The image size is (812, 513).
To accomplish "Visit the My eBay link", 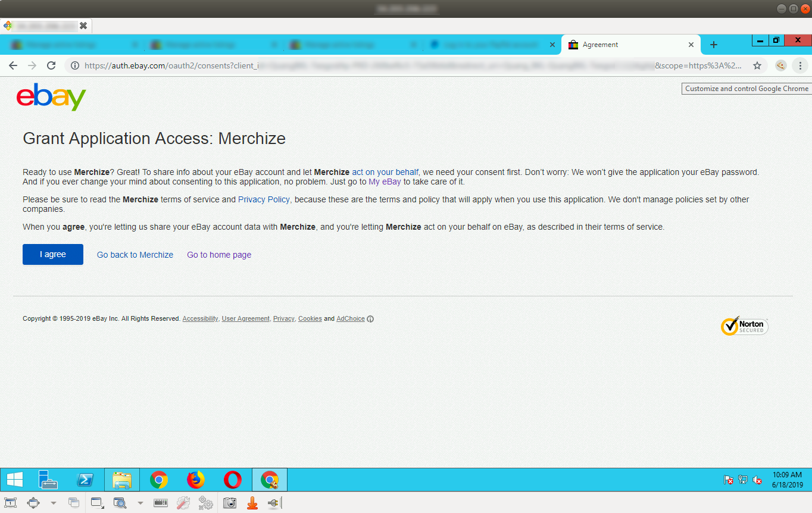I will [385, 182].
